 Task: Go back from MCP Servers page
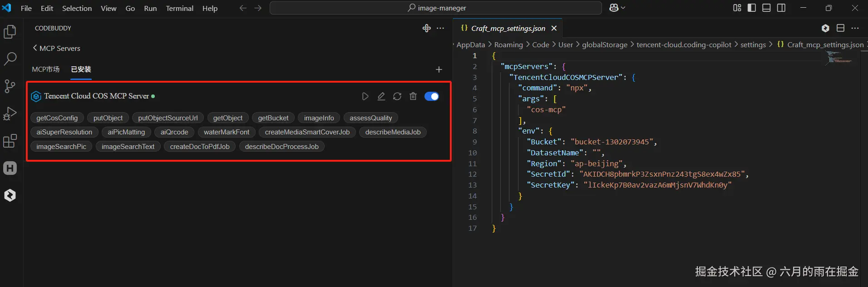tap(35, 48)
